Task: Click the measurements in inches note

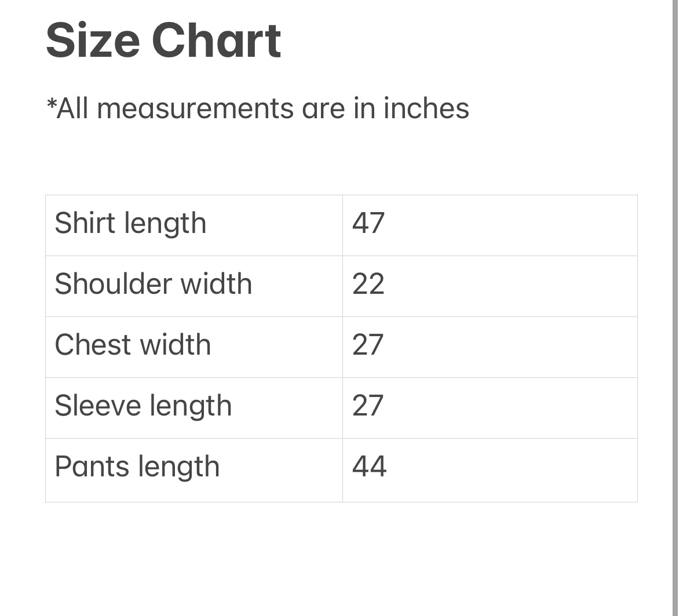Action: [x=258, y=108]
